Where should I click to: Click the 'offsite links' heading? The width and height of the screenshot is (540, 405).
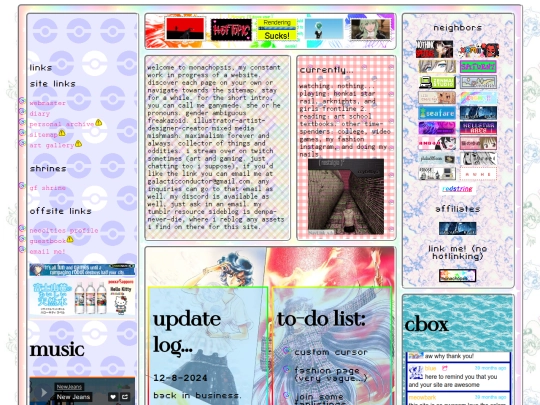[x=61, y=211]
